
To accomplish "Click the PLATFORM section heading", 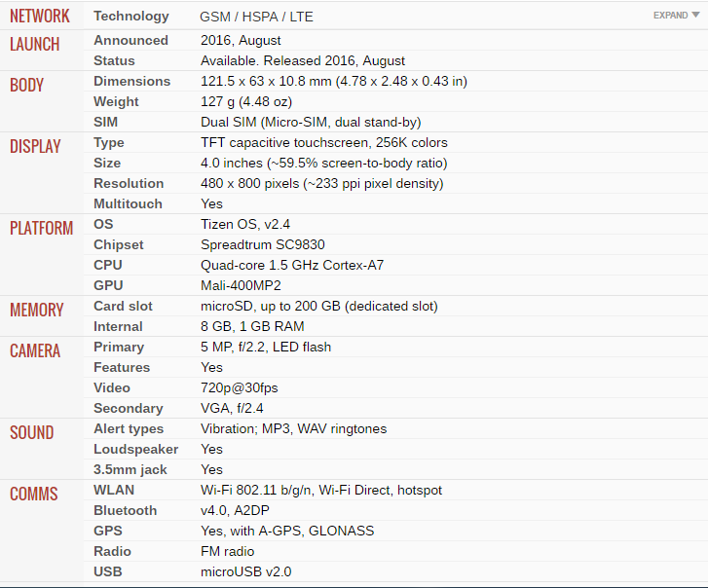I will 41,229.
